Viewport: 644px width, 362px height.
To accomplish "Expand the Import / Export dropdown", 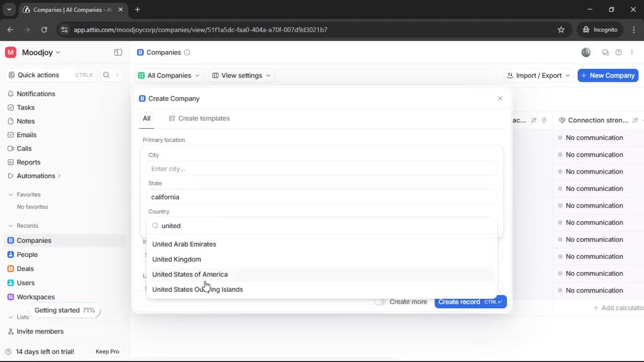I will 538,75.
